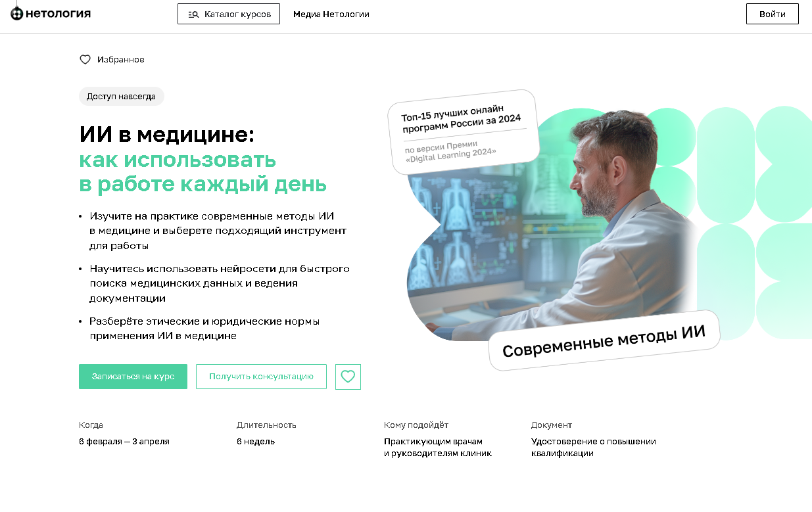Click the Нетология wordmark text
The height and width of the screenshot is (512, 812).
(x=59, y=14)
